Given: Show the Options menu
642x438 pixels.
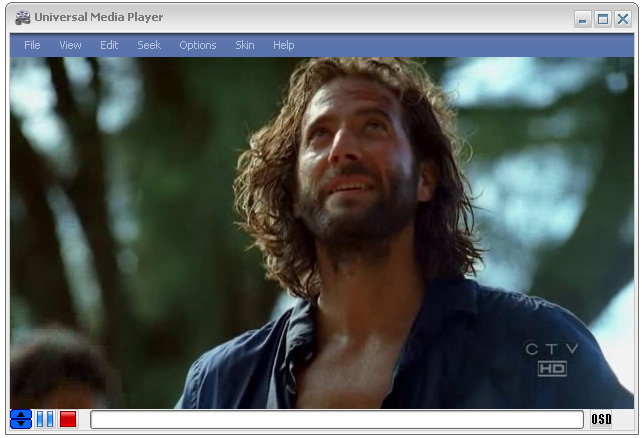Looking at the screenshot, I should pos(198,45).
